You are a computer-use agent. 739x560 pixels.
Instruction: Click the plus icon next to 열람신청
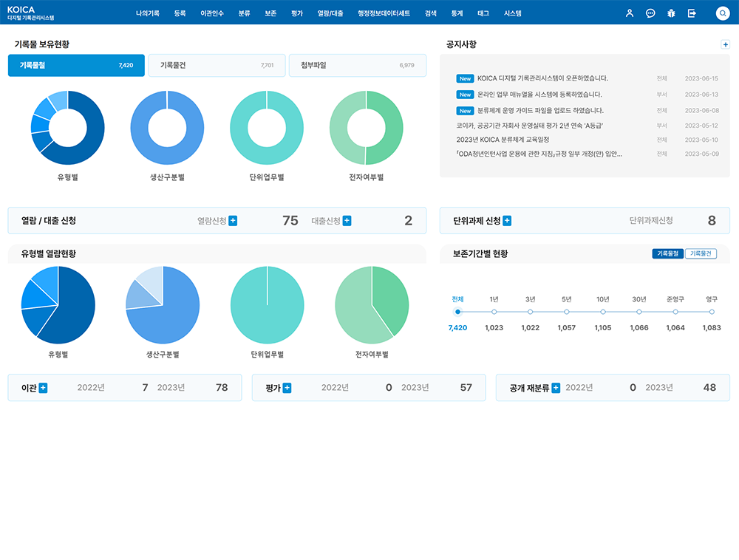coord(233,220)
